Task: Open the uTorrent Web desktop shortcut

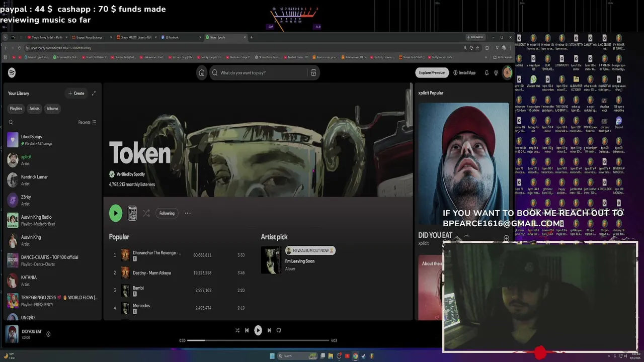Action: click(534, 82)
